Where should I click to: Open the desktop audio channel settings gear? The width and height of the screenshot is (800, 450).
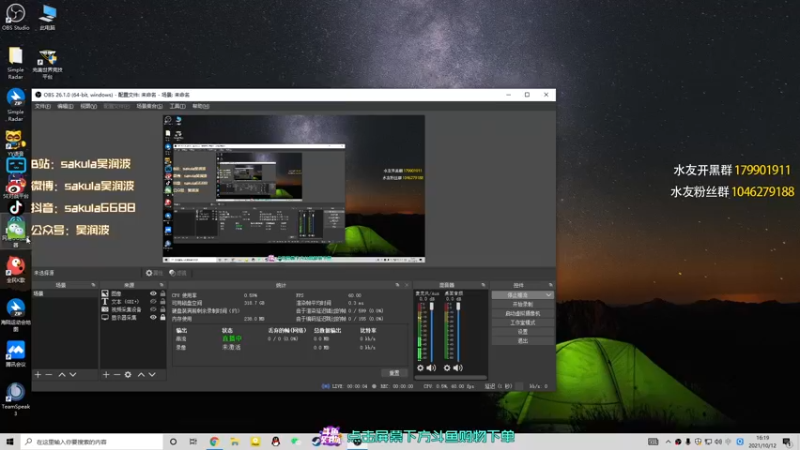point(447,367)
